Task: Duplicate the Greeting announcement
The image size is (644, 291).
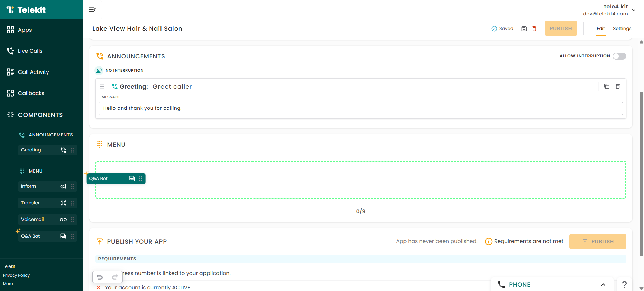Action: (607, 87)
